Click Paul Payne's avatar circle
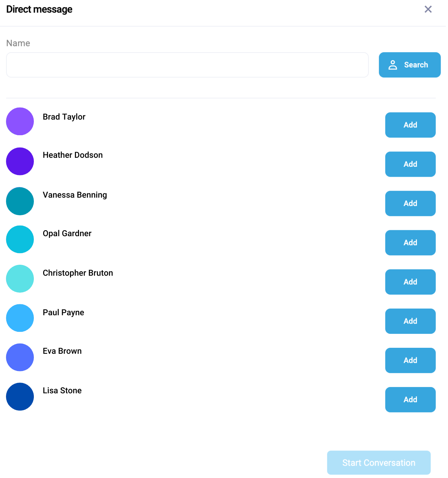448x478 pixels. tap(20, 318)
